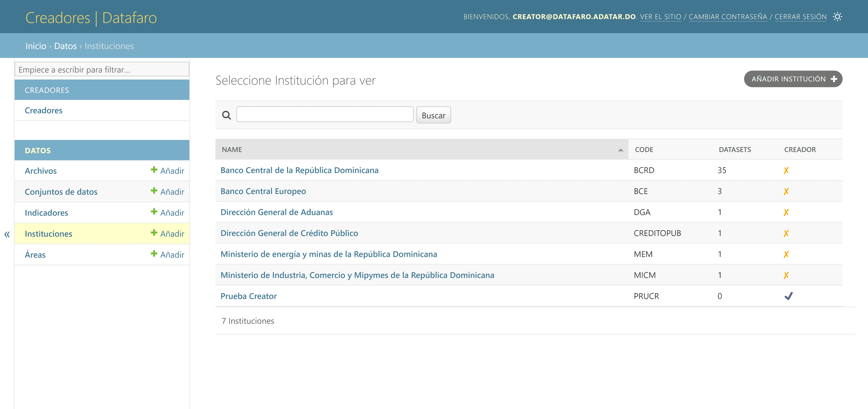Click the BCRD code cell
This screenshot has width=868, height=409.
click(x=644, y=170)
